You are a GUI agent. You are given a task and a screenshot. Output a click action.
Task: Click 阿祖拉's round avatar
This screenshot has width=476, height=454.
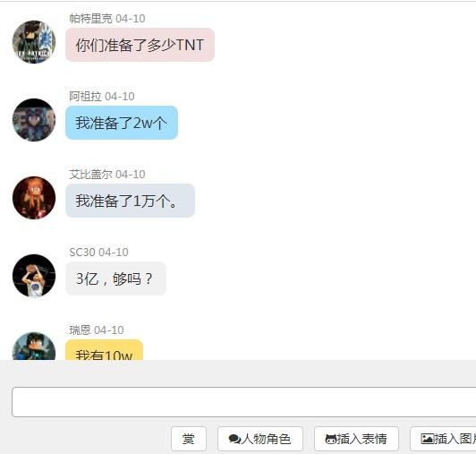[x=34, y=120]
